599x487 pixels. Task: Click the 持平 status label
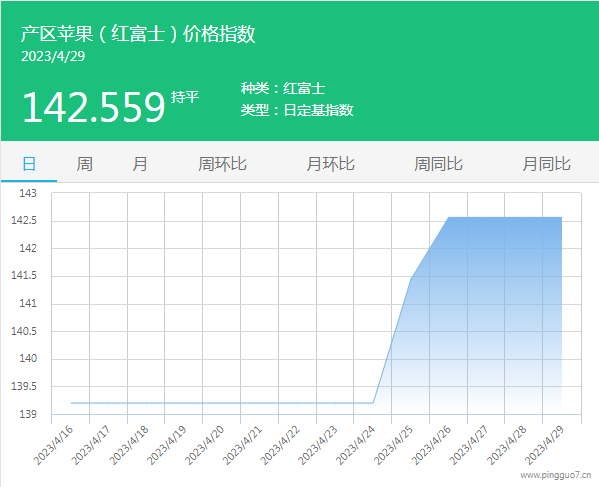pyautogui.click(x=185, y=97)
